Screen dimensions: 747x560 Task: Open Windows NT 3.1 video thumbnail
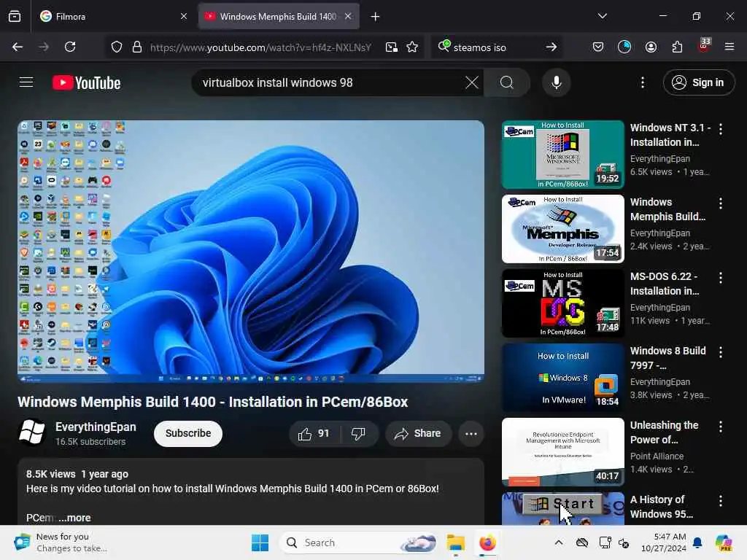(562, 155)
